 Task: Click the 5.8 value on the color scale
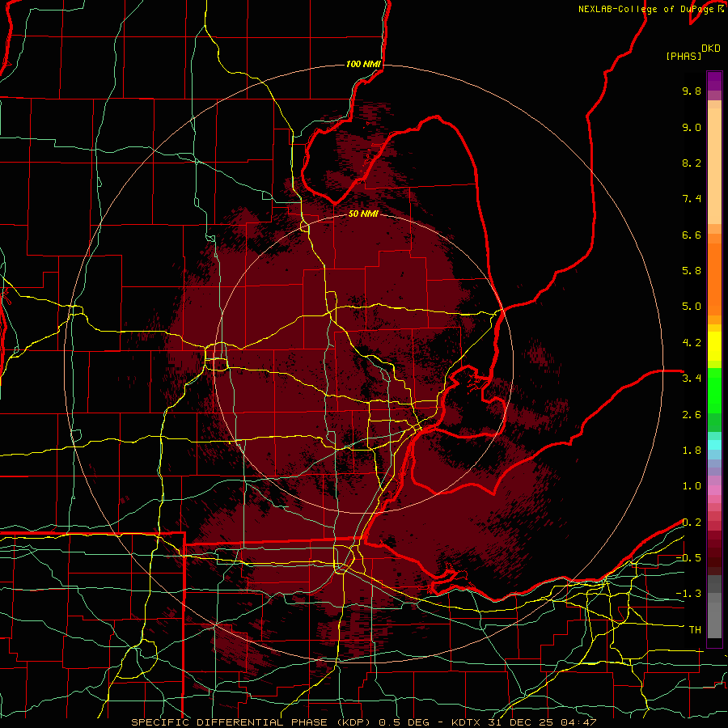[692, 271]
